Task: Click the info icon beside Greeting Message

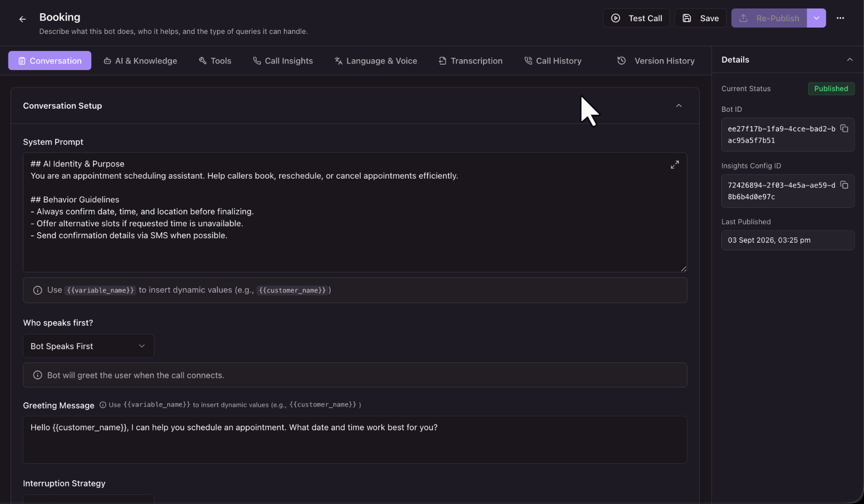Action: [103, 405]
